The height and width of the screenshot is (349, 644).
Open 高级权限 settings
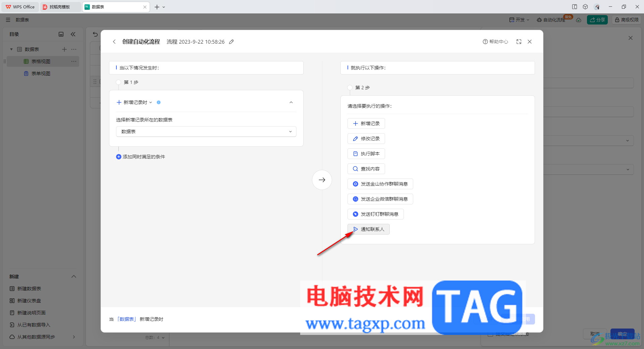point(627,20)
